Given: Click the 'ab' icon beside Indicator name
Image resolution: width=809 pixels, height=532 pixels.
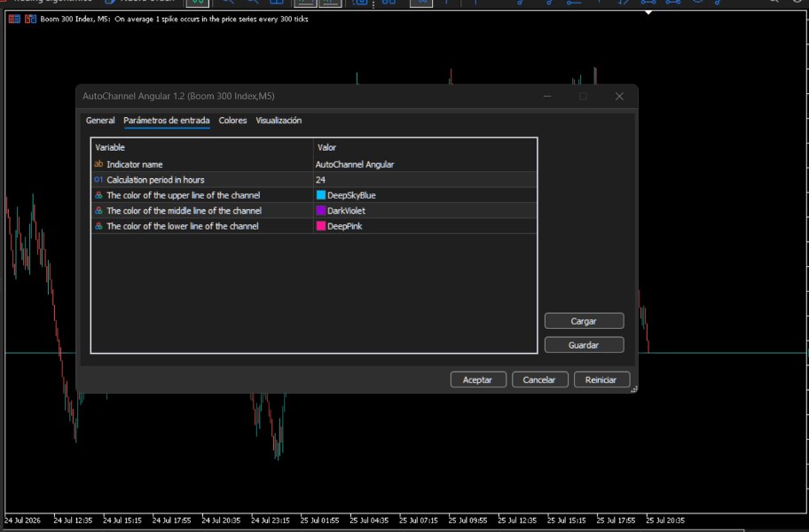Looking at the screenshot, I should click(98, 164).
